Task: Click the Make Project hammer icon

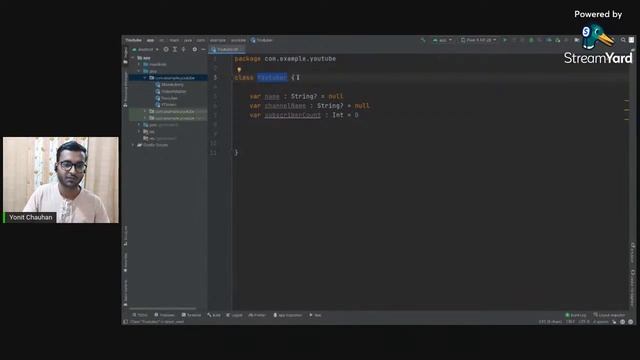Action: [423, 40]
